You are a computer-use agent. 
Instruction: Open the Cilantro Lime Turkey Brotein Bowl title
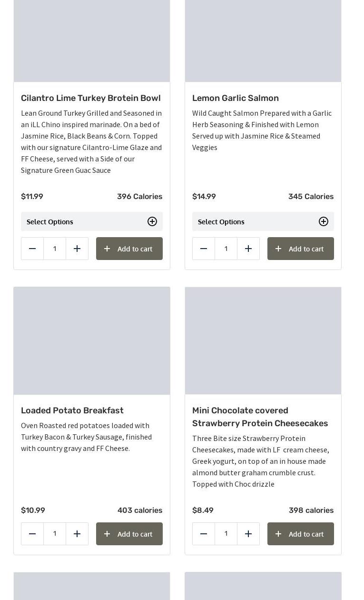[x=91, y=98]
